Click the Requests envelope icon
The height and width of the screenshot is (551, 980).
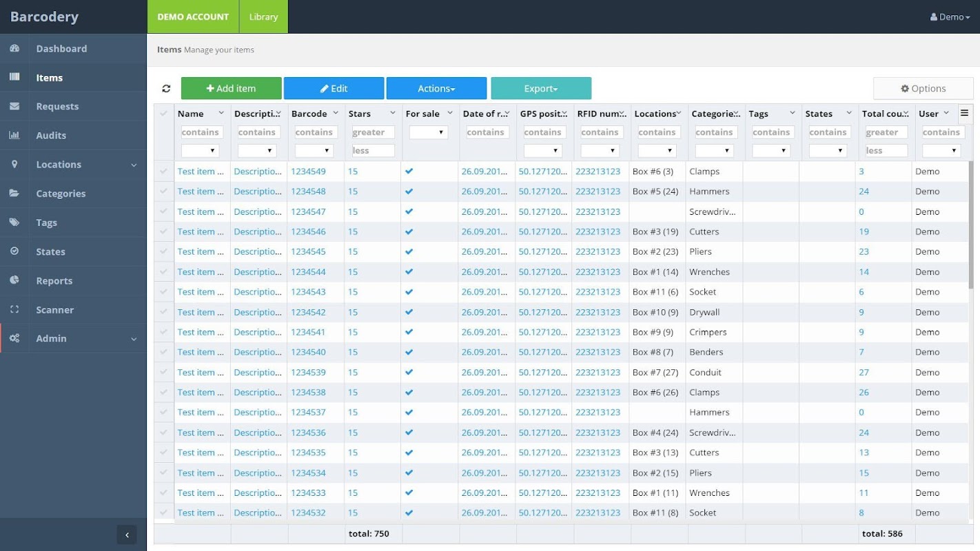point(14,107)
